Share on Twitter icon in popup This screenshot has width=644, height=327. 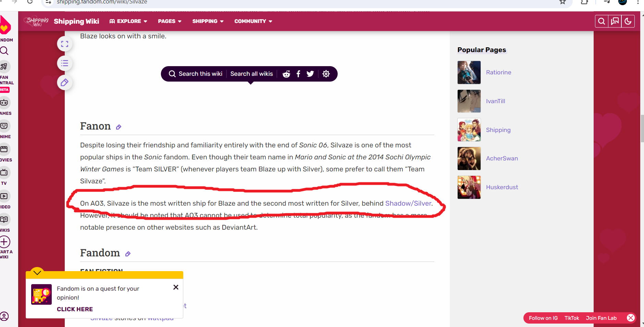(x=310, y=74)
